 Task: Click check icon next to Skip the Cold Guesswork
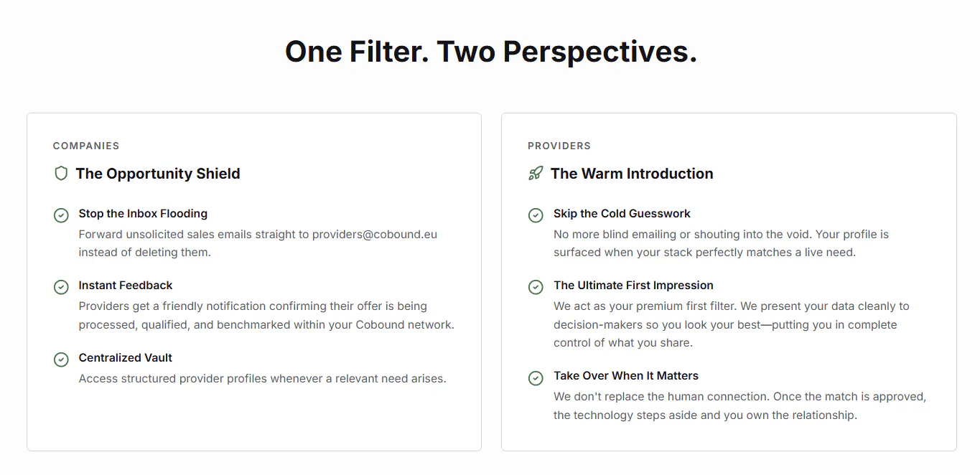pyautogui.click(x=536, y=215)
